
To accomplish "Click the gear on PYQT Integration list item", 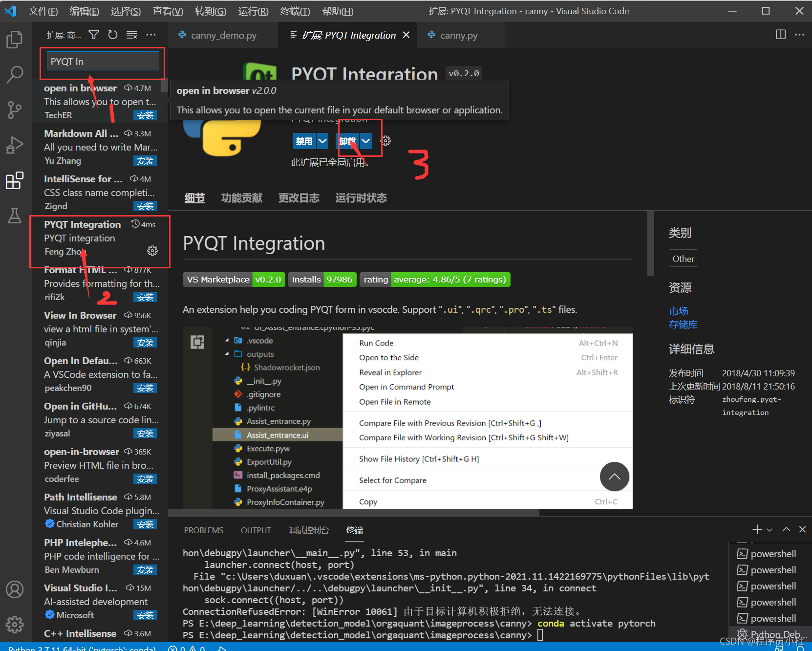I will (152, 251).
